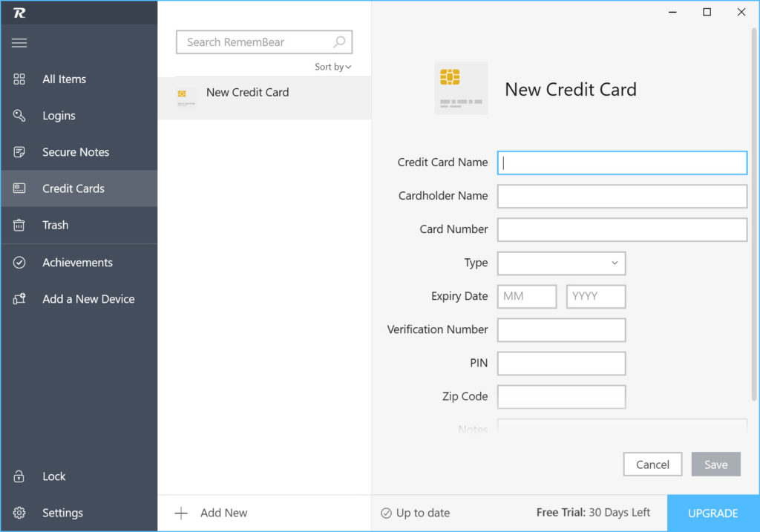This screenshot has height=532, width=760.
Task: Click the PIN input field
Action: (561, 364)
